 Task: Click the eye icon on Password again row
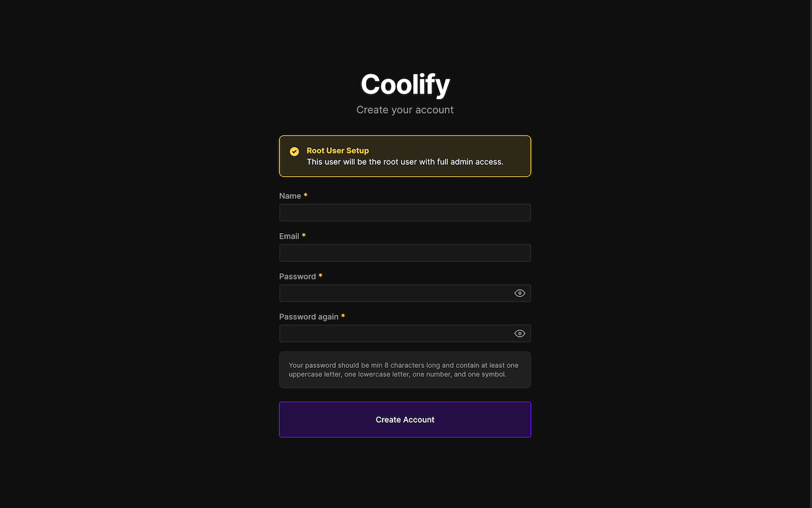[x=519, y=333]
